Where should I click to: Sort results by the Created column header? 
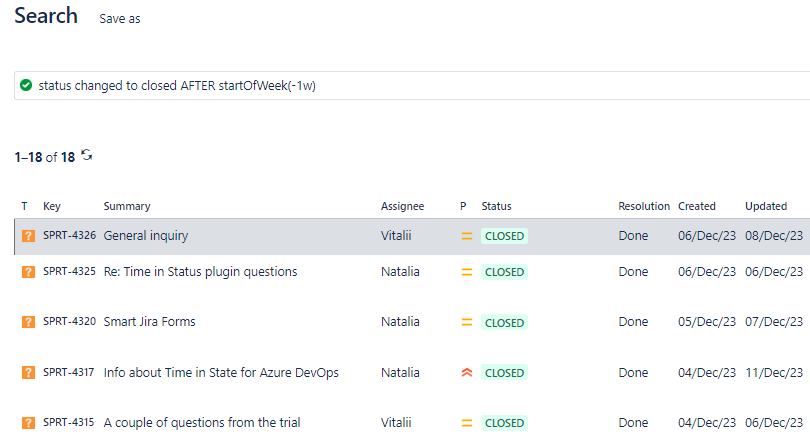[697, 206]
